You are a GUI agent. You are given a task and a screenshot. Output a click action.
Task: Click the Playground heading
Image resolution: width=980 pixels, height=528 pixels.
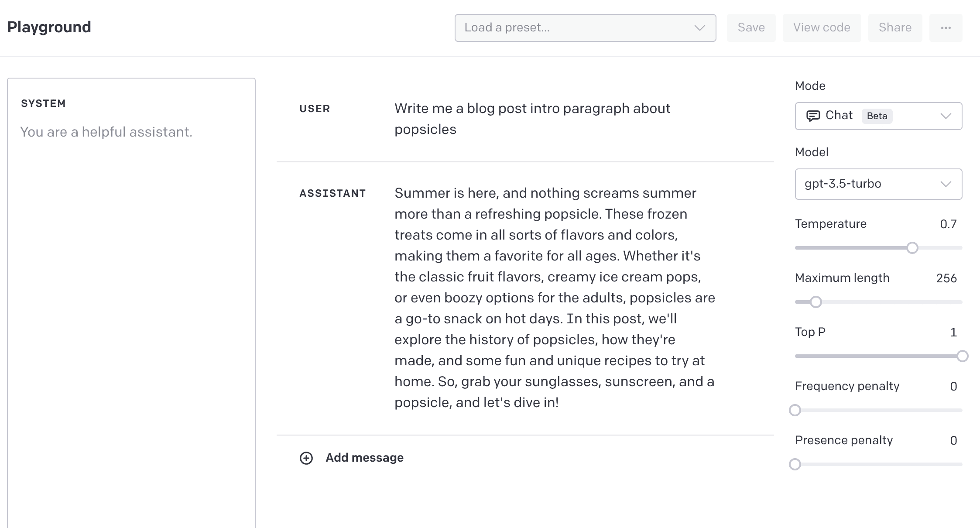coord(49,27)
